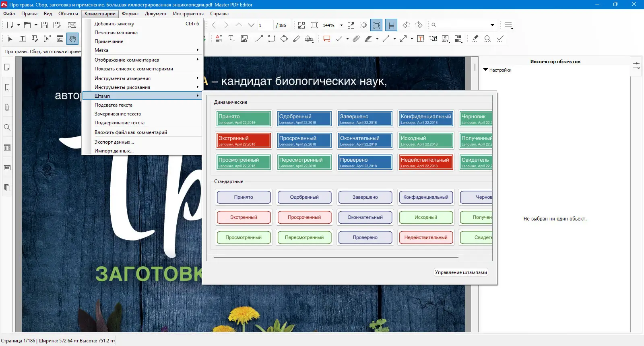644x346 pixels.
Task: Select the Edit Forms tool icon
Action: pyautogui.click(x=60, y=39)
